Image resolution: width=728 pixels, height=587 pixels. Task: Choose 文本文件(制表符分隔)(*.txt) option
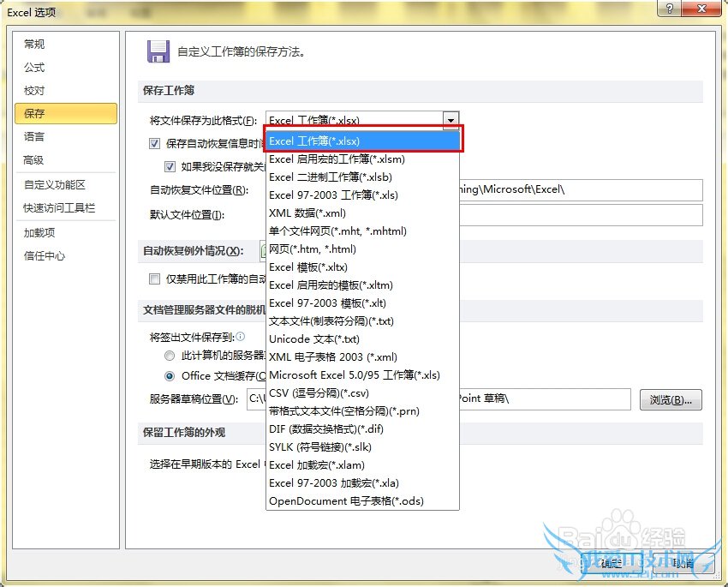pyautogui.click(x=362, y=320)
